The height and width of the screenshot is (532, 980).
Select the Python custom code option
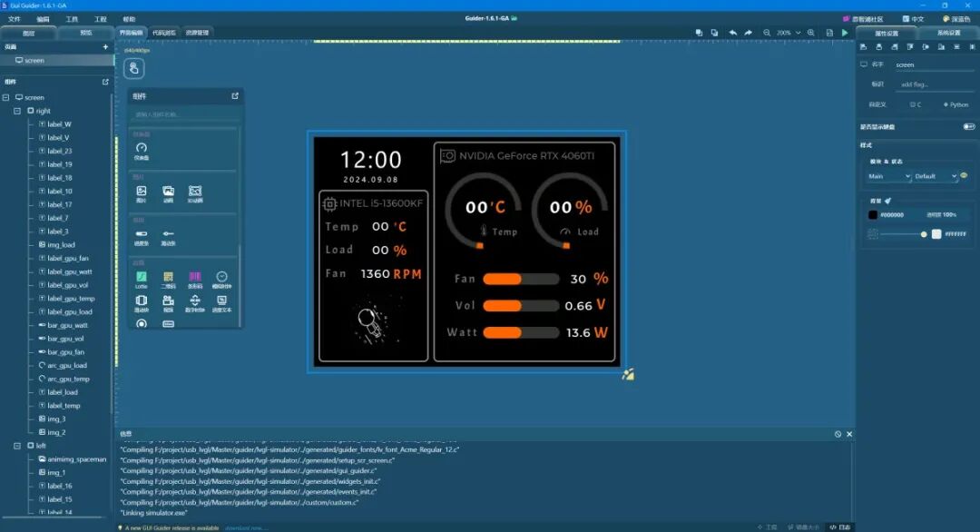(956, 104)
